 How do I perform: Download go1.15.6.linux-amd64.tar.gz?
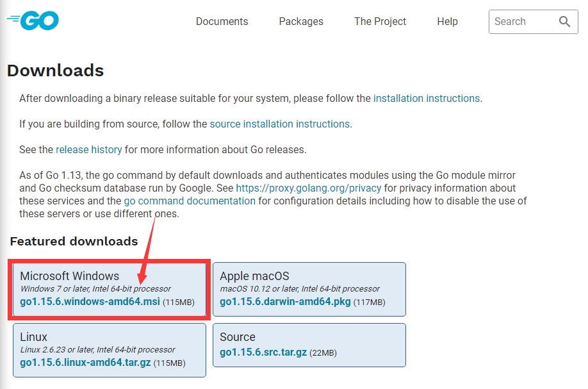85,363
